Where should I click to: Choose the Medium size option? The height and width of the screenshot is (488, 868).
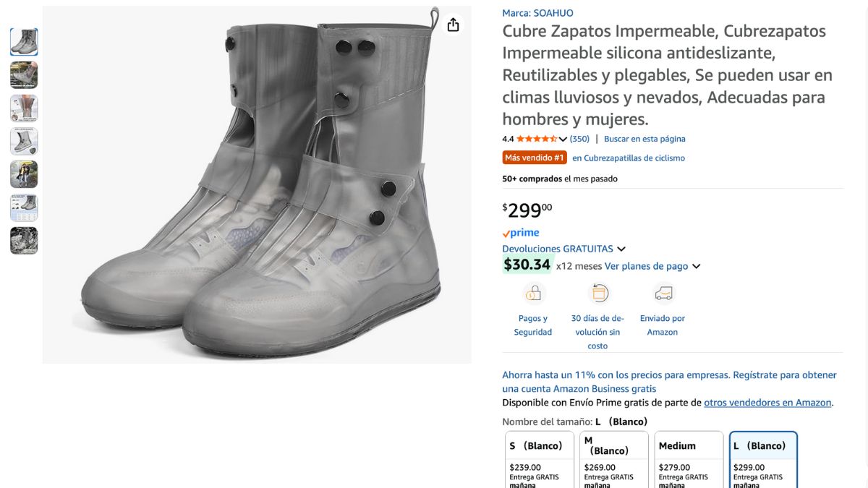click(689, 460)
